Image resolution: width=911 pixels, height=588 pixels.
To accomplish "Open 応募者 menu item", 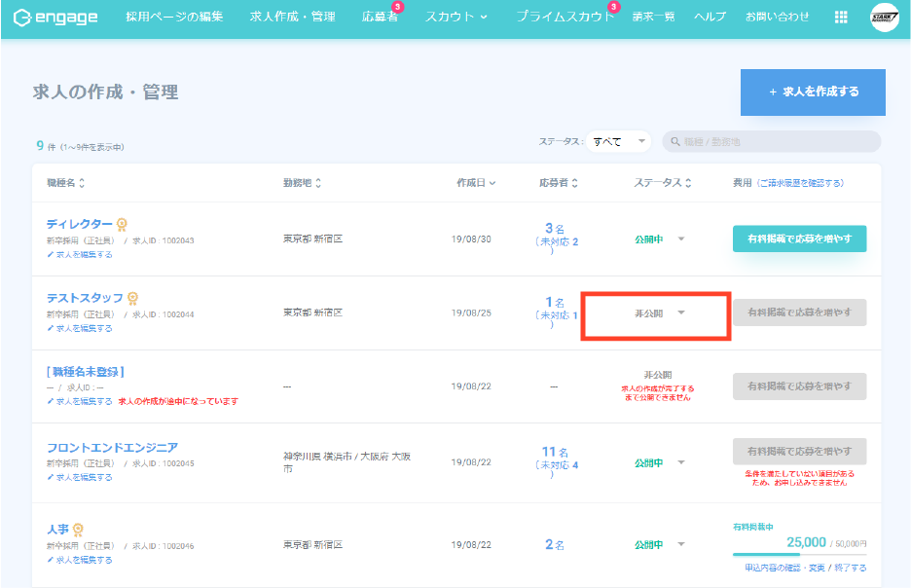I will [380, 17].
